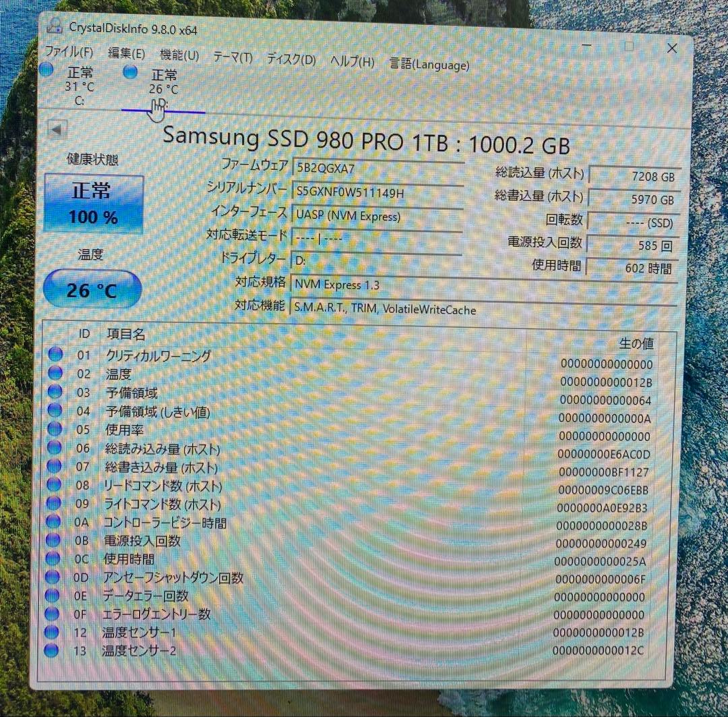Click status dot for コントローラービジー時間 row
The image size is (728, 717).
coord(53,521)
